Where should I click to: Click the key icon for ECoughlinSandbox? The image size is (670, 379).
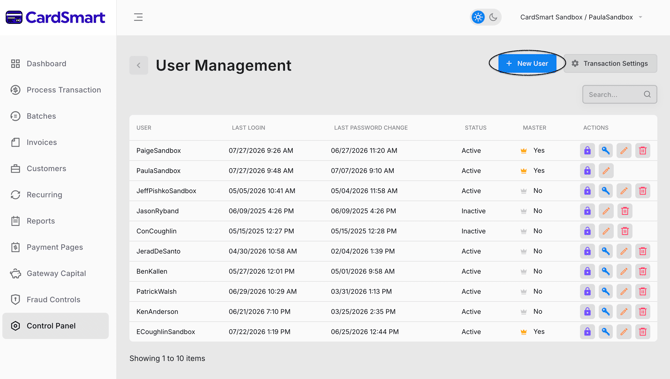605,331
